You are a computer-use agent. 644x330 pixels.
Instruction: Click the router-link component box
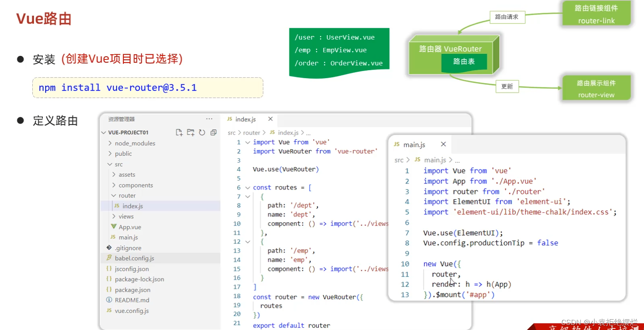pos(596,14)
